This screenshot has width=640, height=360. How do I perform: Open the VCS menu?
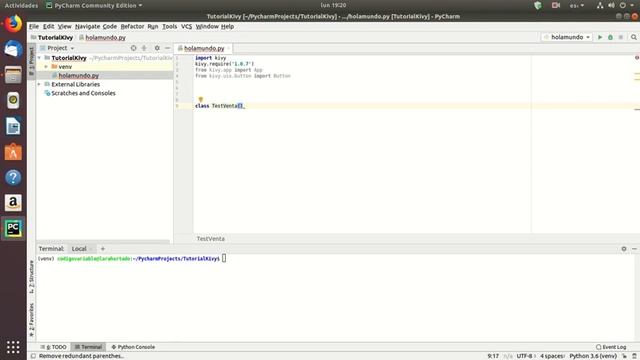point(187,26)
